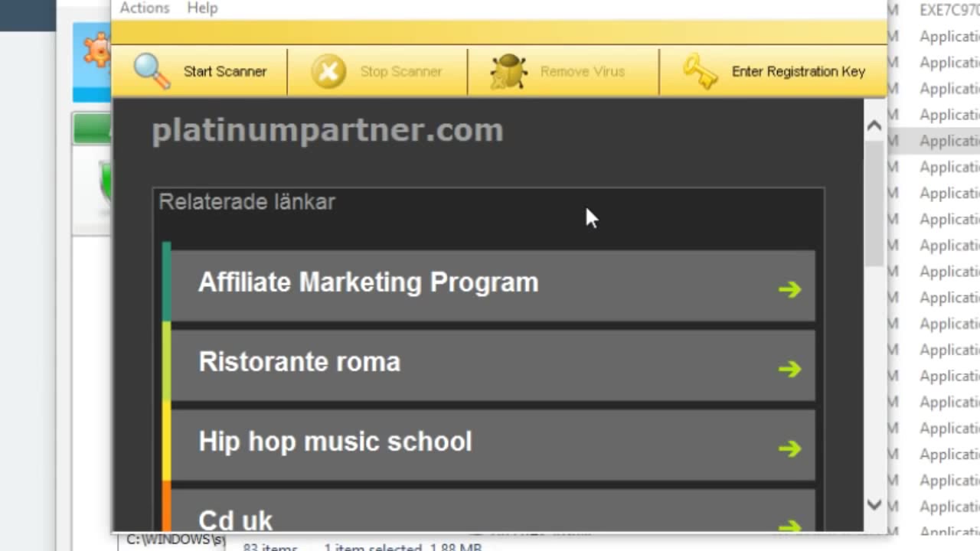Visit the Hip hop music school link
This screenshot has width=980, height=551.
[335, 442]
